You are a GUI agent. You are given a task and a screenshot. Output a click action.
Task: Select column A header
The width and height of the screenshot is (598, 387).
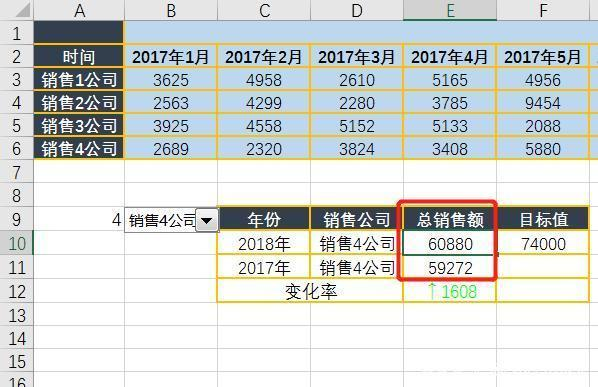tap(79, 10)
